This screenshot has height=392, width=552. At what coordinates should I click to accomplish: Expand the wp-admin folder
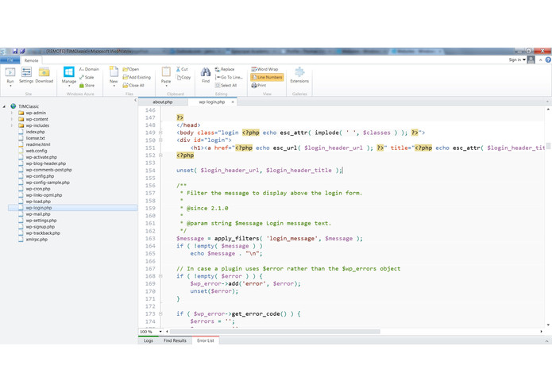click(x=12, y=113)
